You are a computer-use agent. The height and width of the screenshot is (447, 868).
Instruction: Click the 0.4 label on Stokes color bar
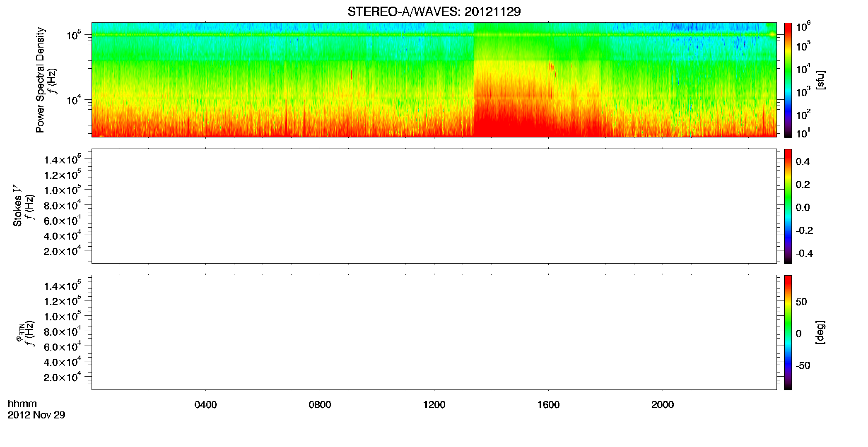[x=803, y=162]
